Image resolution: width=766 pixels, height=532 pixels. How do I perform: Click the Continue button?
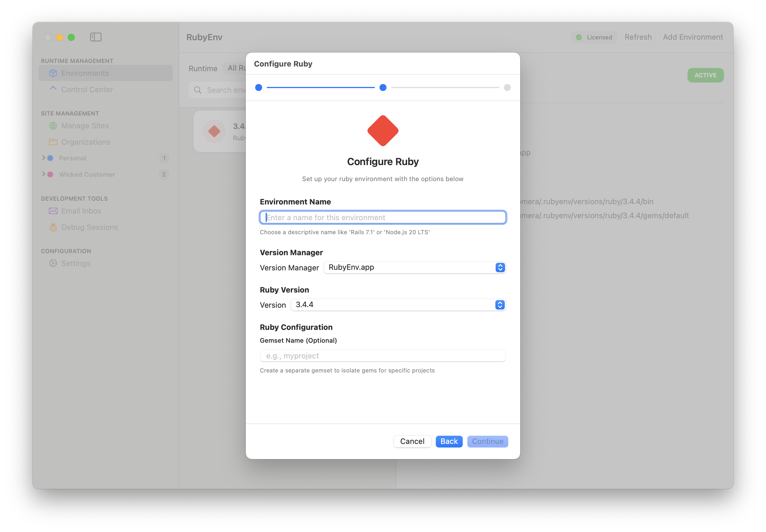[x=488, y=441]
